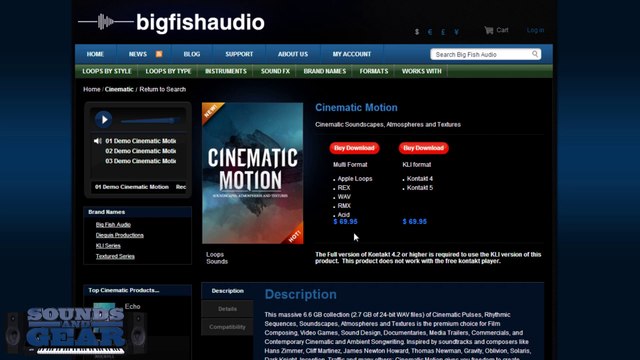
Task: Click the Cinematic Motion product title
Action: pos(356,107)
